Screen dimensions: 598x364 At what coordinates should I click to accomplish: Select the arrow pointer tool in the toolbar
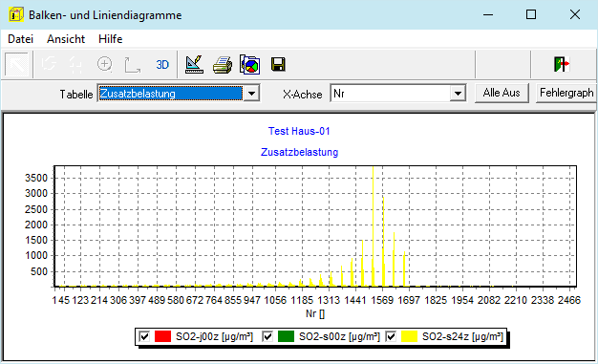(16, 64)
